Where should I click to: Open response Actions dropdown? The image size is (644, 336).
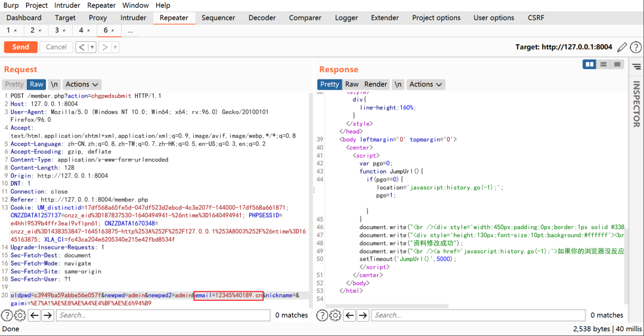coord(426,84)
